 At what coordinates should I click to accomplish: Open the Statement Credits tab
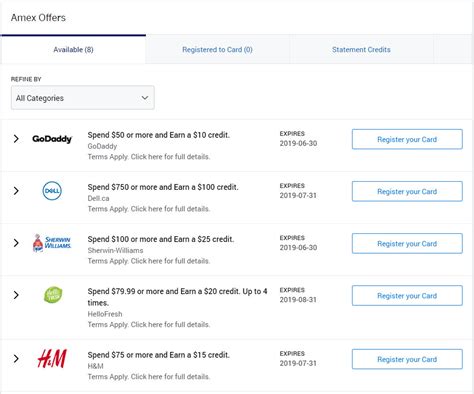point(361,49)
